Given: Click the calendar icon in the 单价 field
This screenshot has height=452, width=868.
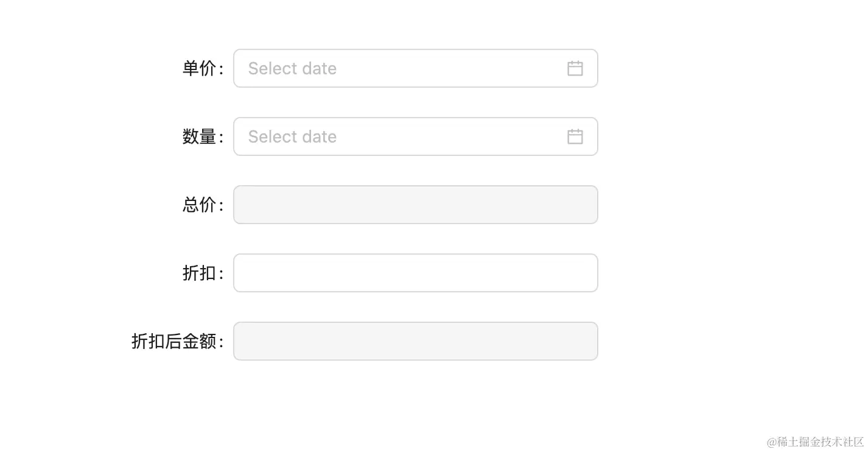Looking at the screenshot, I should (x=575, y=68).
